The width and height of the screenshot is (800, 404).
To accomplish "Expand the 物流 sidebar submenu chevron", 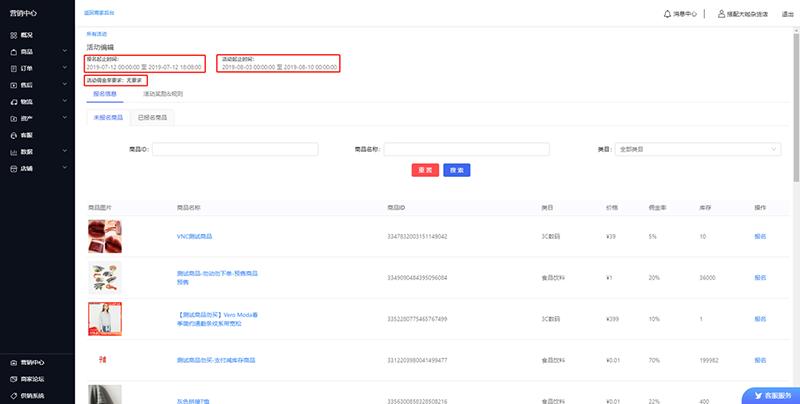I will pyautogui.click(x=64, y=101).
